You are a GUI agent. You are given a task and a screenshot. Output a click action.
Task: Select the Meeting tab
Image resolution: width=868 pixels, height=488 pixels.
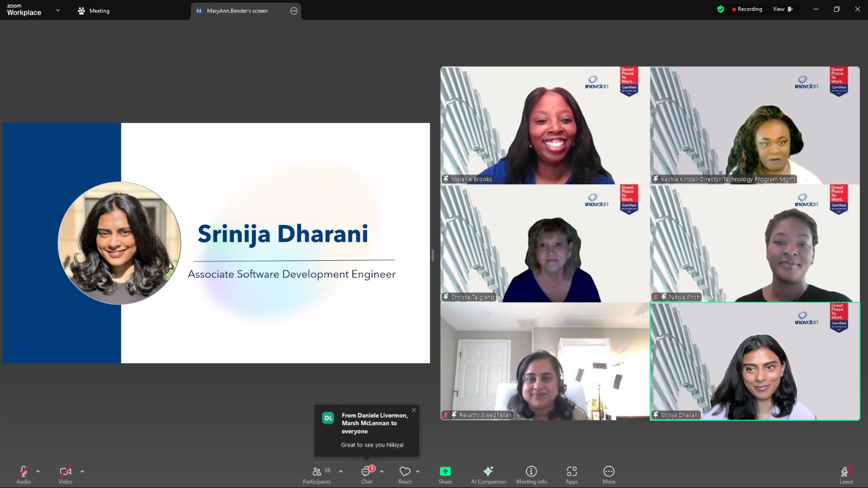(x=94, y=11)
